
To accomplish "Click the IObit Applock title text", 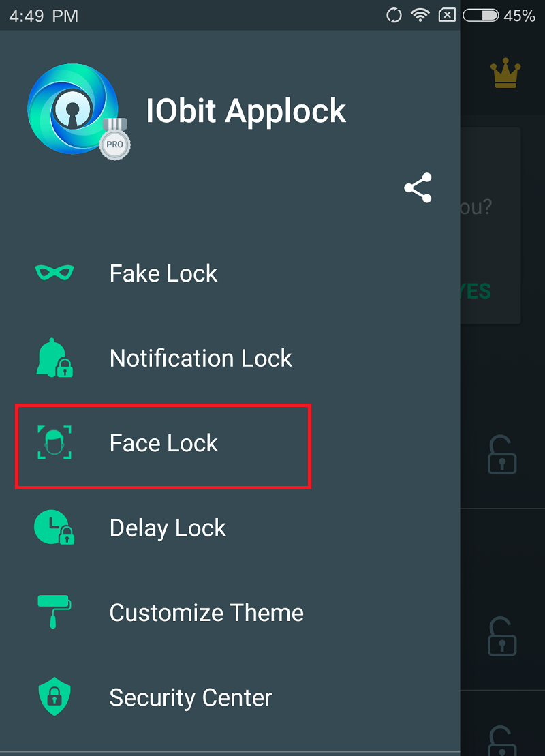I will [x=246, y=110].
